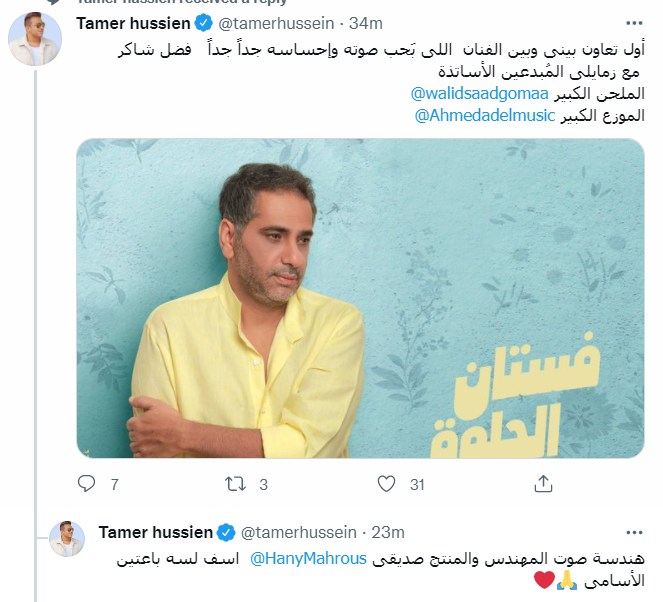This screenshot has width=663, height=602.
Task: Open the small avatar on the reply tweet
Action: pyautogui.click(x=67, y=539)
